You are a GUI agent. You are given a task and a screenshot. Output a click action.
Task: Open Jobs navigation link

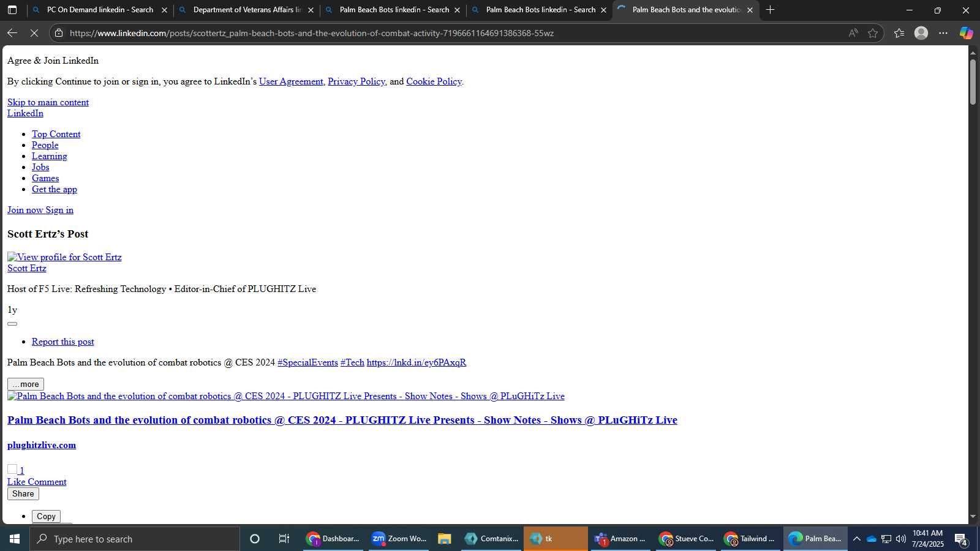[x=40, y=167]
